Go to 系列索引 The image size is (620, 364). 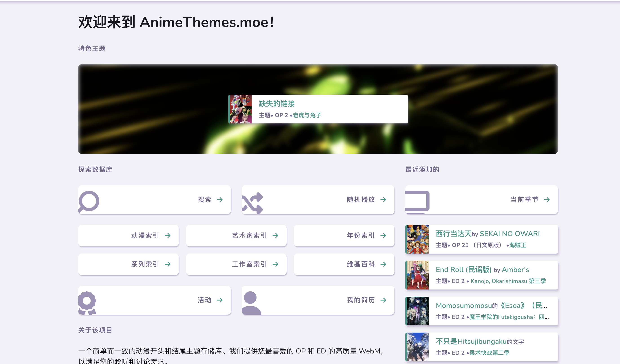pos(128,264)
